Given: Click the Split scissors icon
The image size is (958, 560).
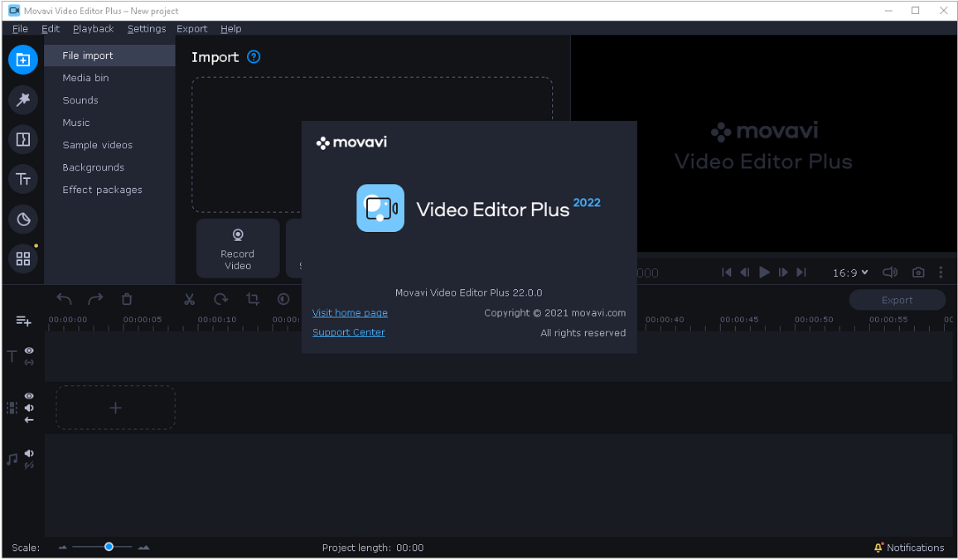Looking at the screenshot, I should click(x=190, y=299).
